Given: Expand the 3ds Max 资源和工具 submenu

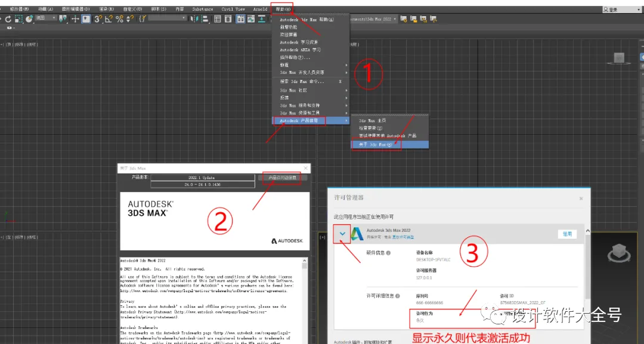Looking at the screenshot, I should (x=311, y=113).
